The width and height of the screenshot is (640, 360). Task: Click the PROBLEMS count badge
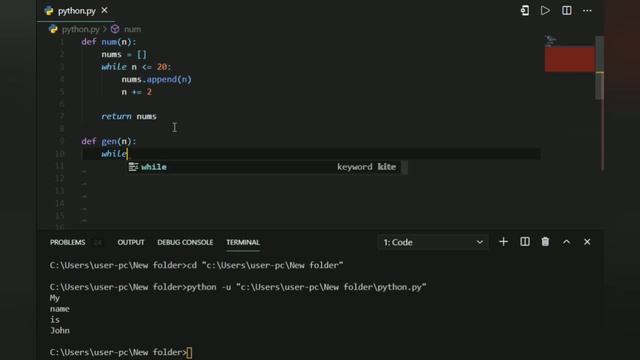coord(98,242)
